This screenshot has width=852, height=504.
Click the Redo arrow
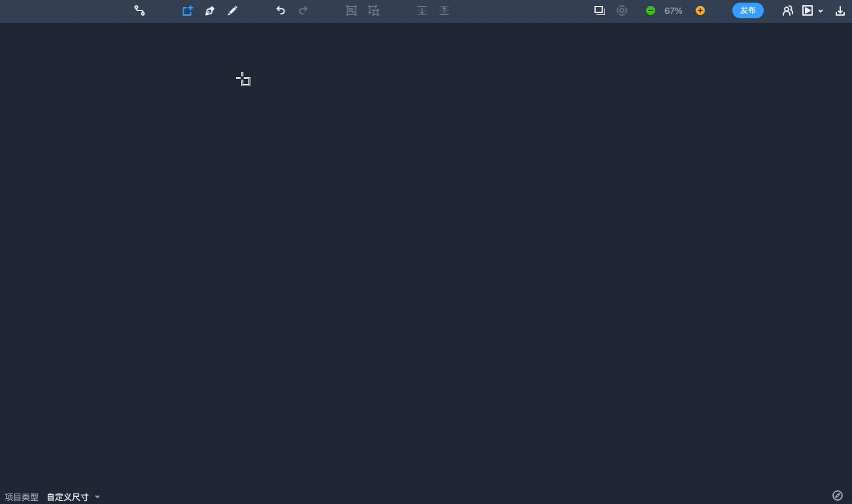pos(303,10)
